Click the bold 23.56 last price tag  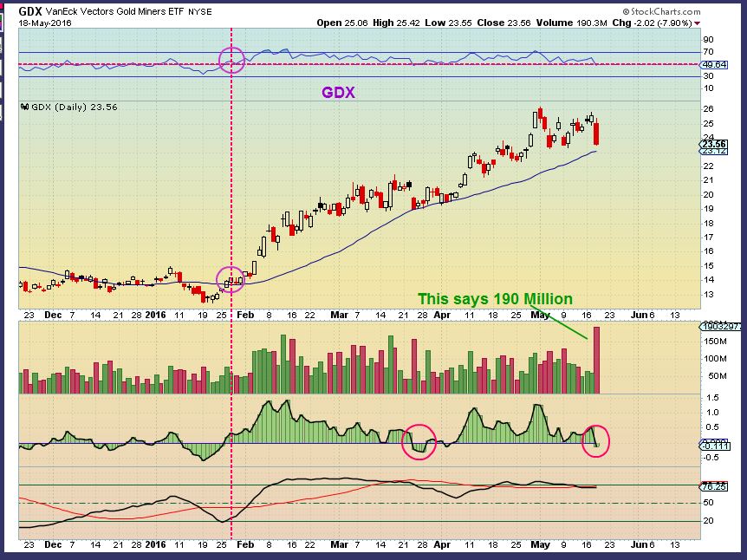coord(714,144)
